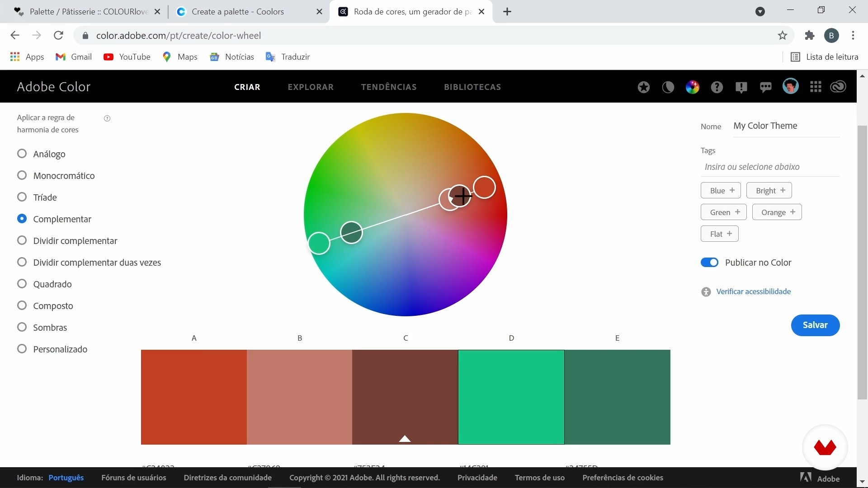Click the Verificar acessibilidade link
Viewport: 868px width, 488px height.
[753, 291]
